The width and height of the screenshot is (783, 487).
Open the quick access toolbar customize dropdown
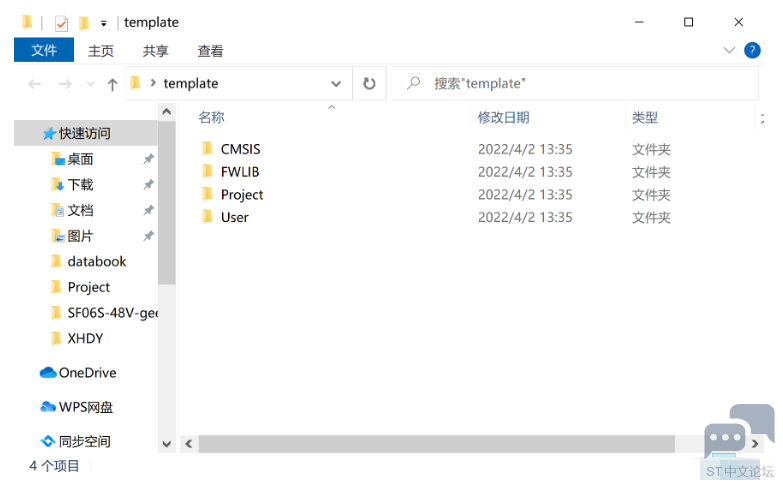[103, 23]
